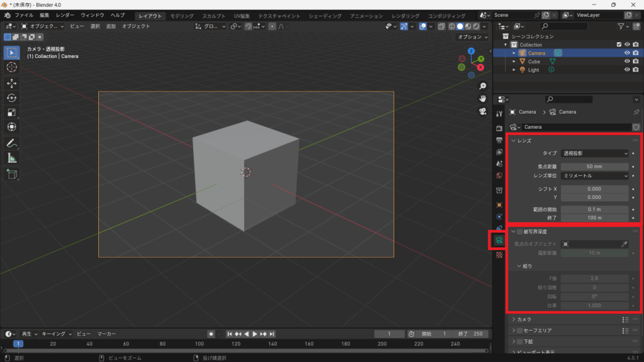Image resolution: width=644 pixels, height=362 pixels.
Task: Expand Cube item in outliner
Action: coord(514,61)
